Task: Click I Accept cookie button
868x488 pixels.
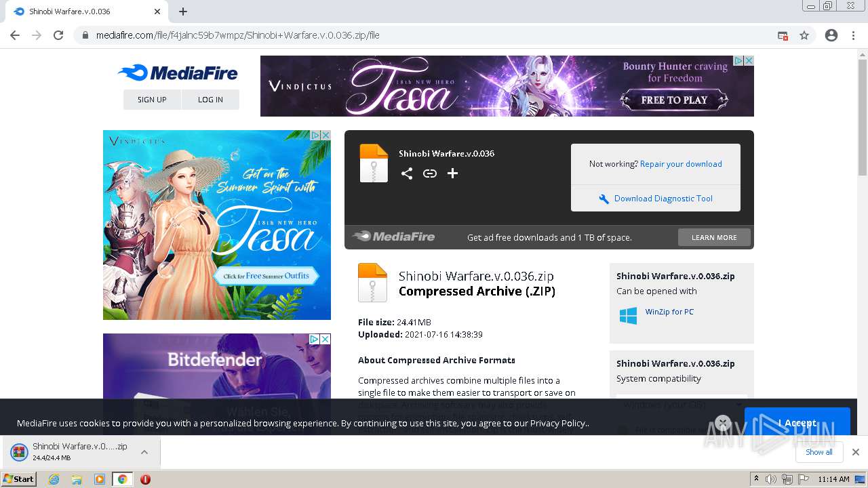Action: pos(797,422)
